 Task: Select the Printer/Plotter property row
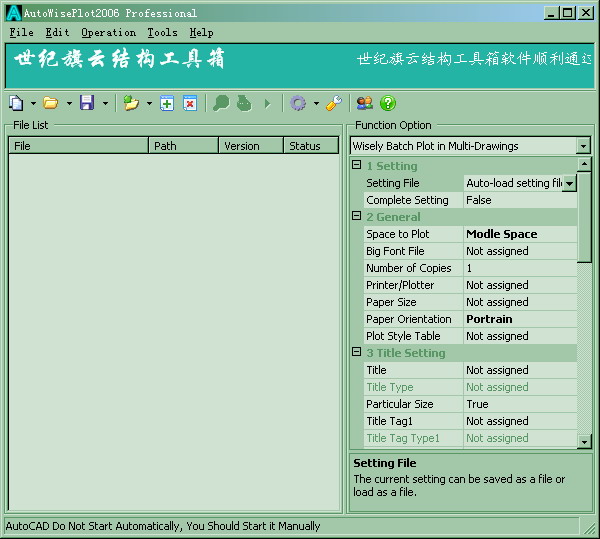coord(470,285)
